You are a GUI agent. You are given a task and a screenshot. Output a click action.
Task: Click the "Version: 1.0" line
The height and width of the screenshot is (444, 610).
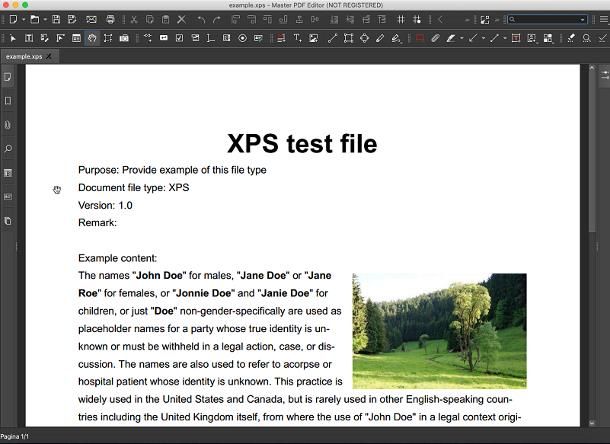105,205
